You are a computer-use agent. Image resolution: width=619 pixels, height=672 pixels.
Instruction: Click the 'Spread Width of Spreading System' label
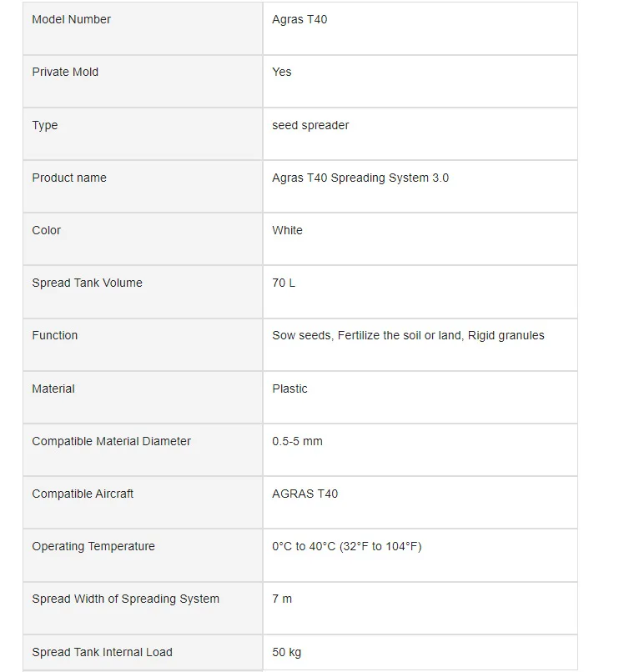coord(125,599)
